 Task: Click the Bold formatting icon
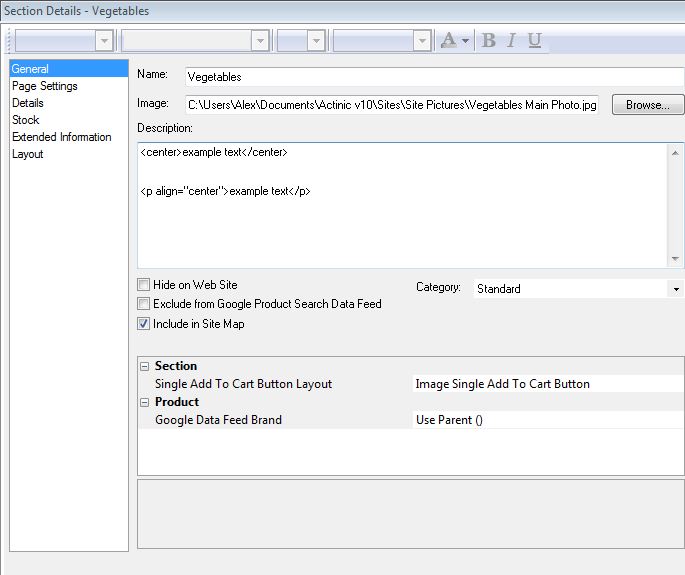(x=489, y=40)
